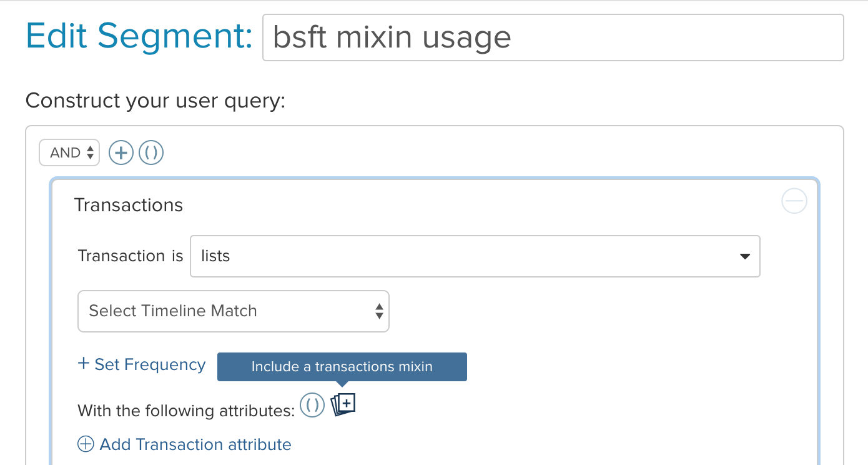Include a transactions mixin icon

tap(343, 405)
